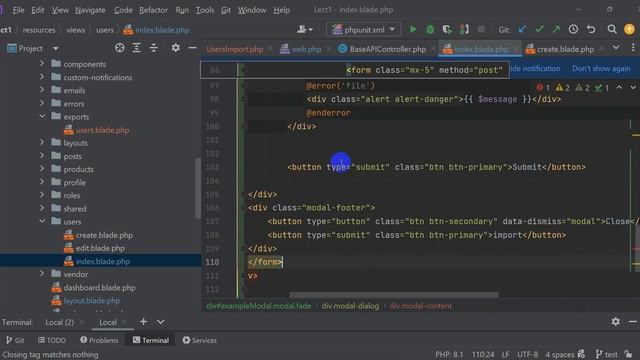Expand the layouts folder

(42, 142)
